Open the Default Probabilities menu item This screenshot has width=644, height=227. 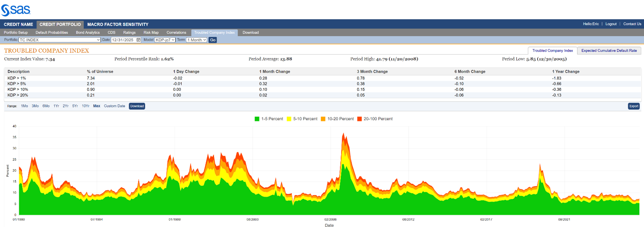point(52,33)
